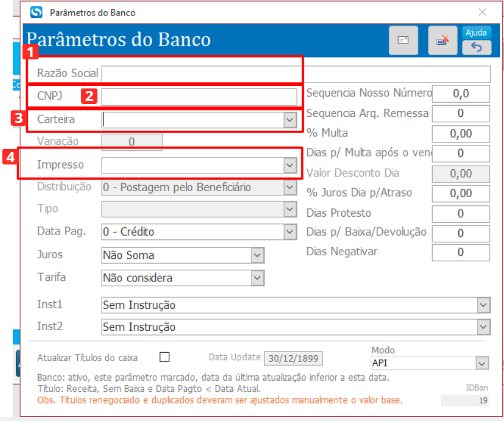Focus the CNPJ input field
The height and width of the screenshot is (421, 504).
tap(199, 96)
